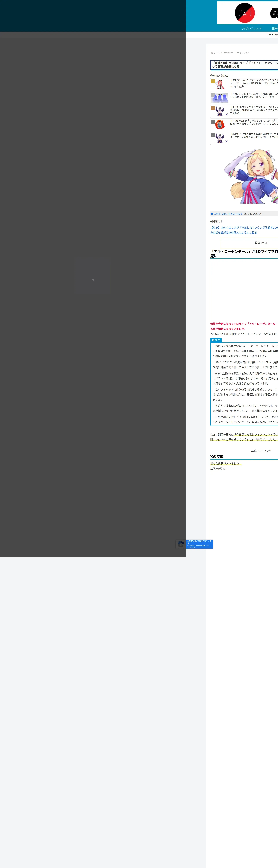Open the 【炎上】しぐれうい popular article title
The width and height of the screenshot is (278, 868).
pos(254,122)
